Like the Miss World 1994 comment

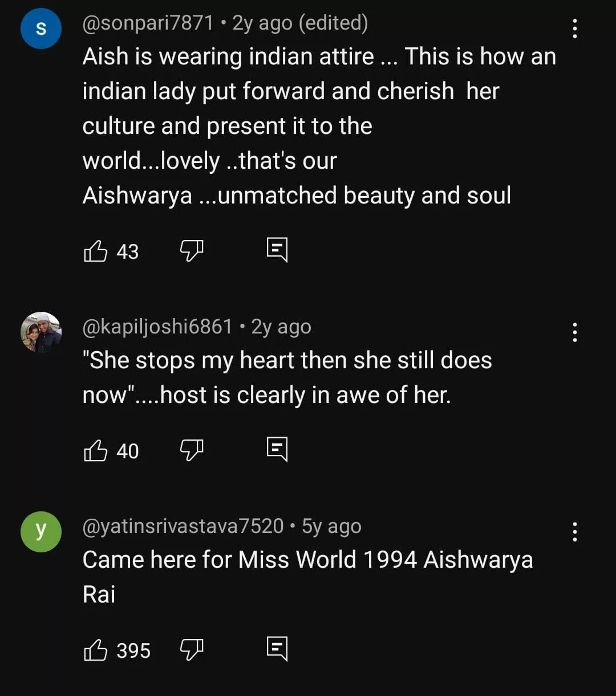point(96,650)
